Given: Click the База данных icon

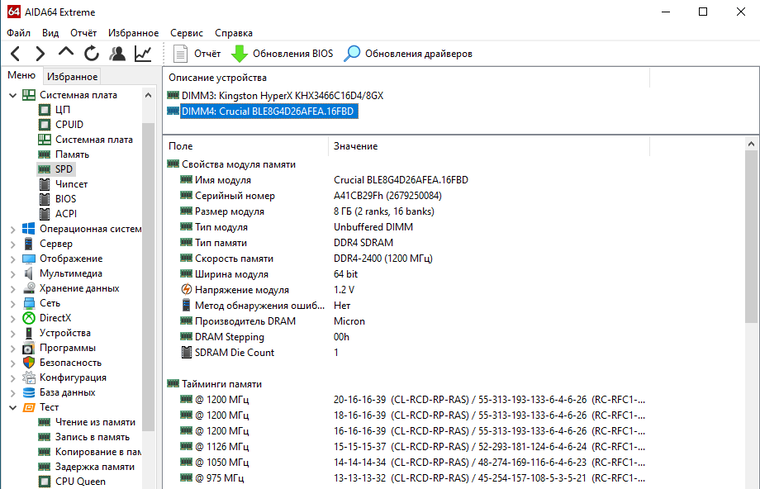Looking at the screenshot, I should (29, 393).
